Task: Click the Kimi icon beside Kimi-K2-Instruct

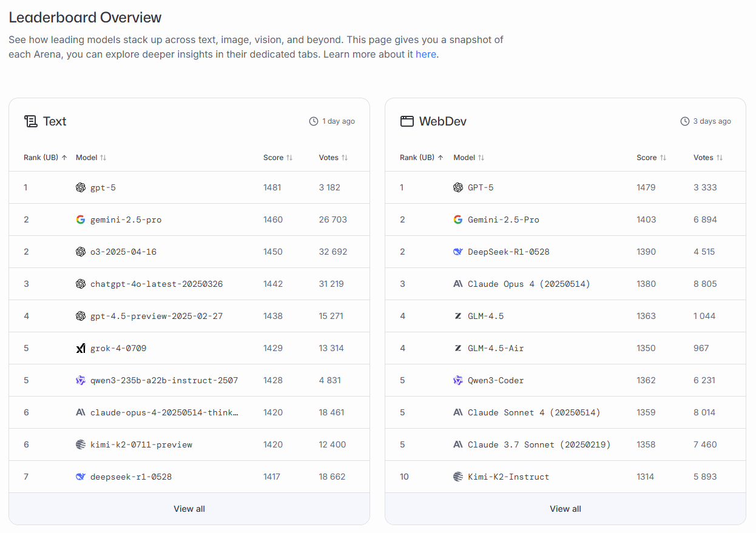Action: point(458,477)
